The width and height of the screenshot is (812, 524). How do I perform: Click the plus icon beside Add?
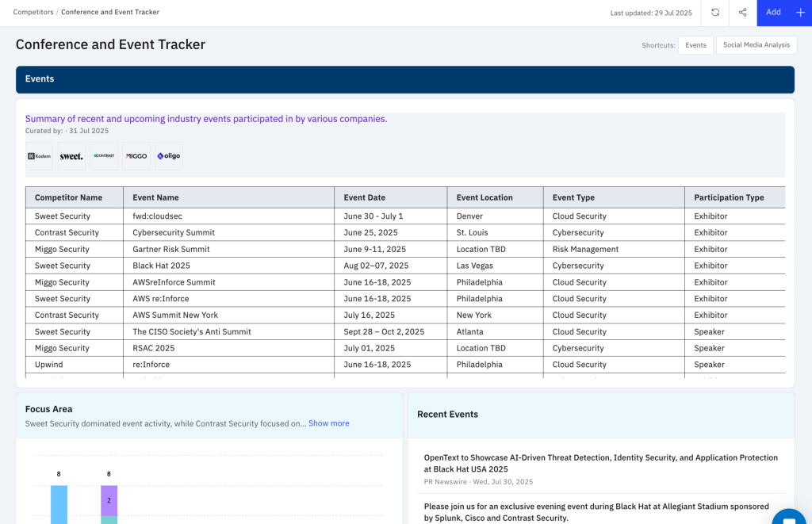[x=800, y=13]
